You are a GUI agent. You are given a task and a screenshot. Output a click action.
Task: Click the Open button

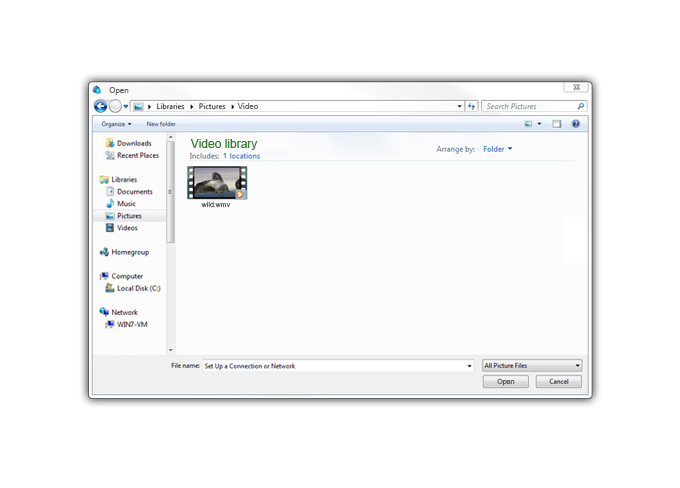click(x=506, y=382)
